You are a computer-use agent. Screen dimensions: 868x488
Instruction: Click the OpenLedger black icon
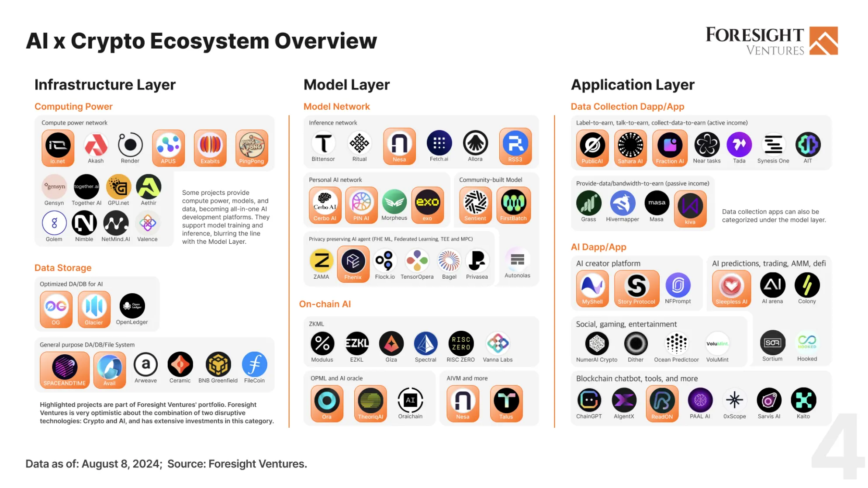pos(132,306)
